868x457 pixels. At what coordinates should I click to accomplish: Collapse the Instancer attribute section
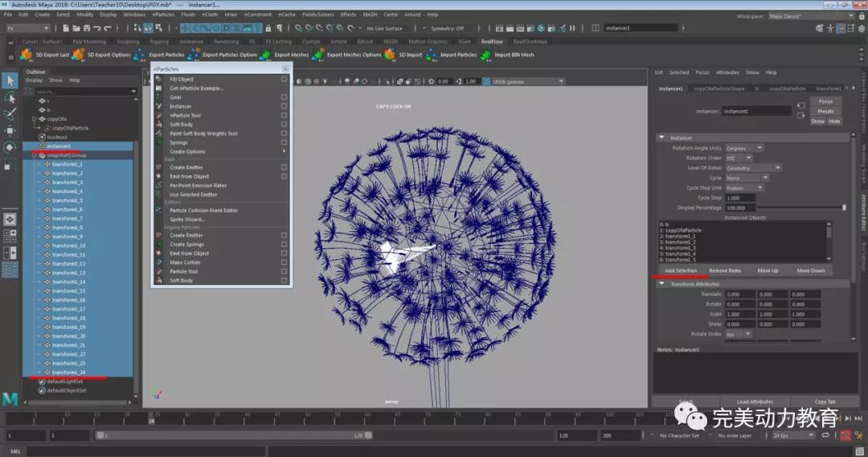(x=661, y=138)
